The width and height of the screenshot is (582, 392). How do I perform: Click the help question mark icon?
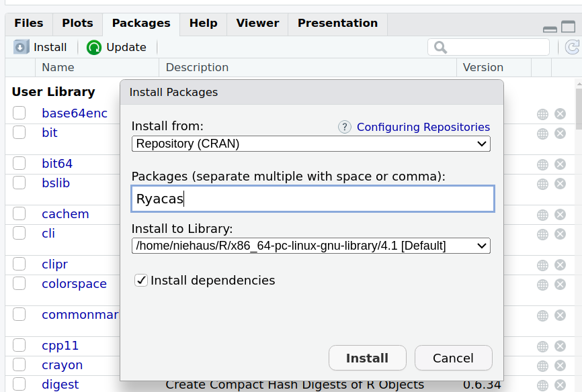pos(345,128)
